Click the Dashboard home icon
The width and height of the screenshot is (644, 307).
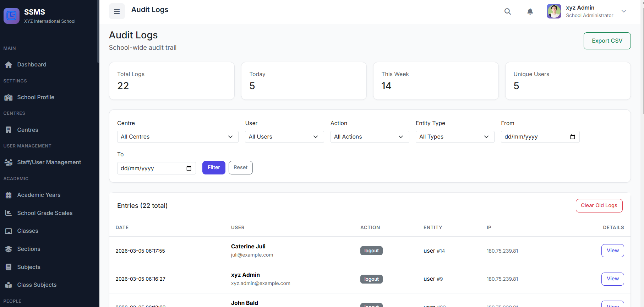pyautogui.click(x=9, y=65)
